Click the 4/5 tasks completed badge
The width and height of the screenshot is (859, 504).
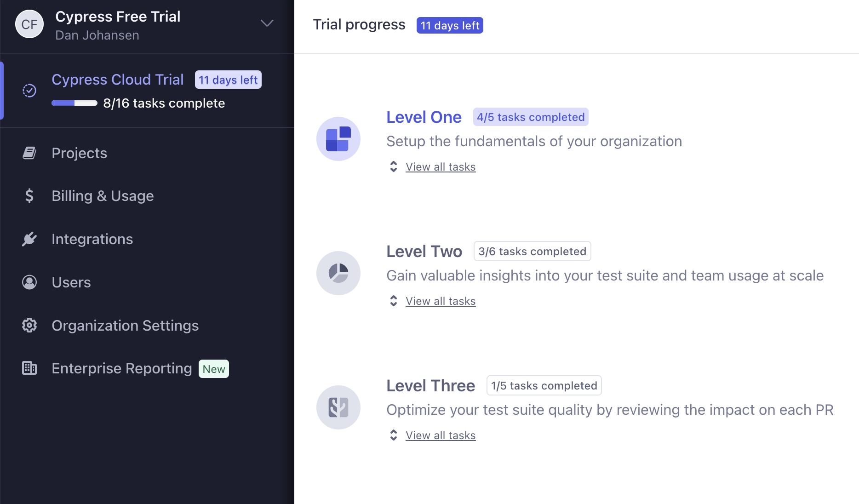click(x=531, y=117)
